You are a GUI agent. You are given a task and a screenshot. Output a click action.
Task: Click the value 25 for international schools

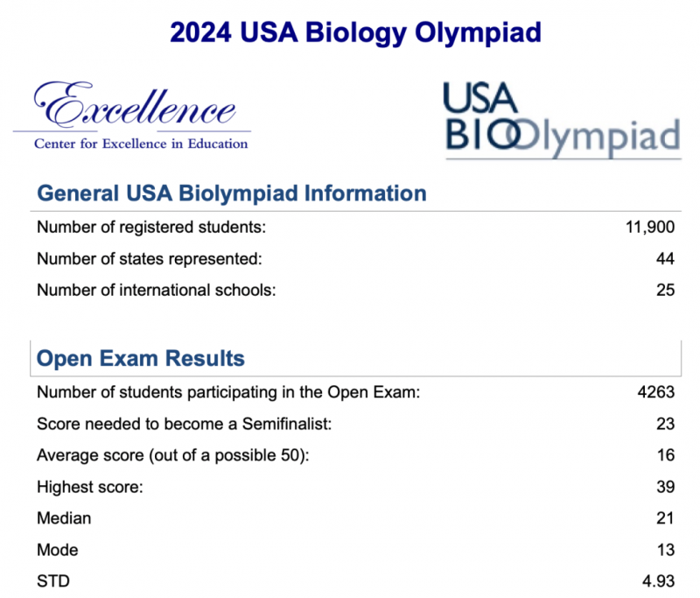click(x=665, y=291)
